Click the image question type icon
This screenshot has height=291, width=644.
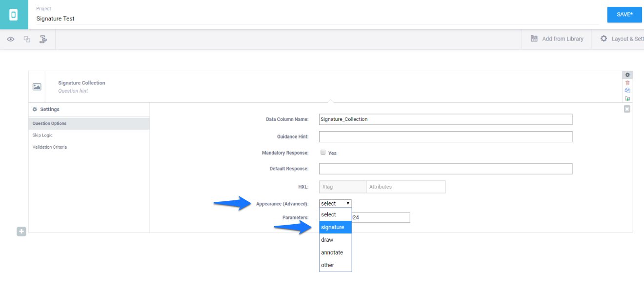pyautogui.click(x=37, y=87)
